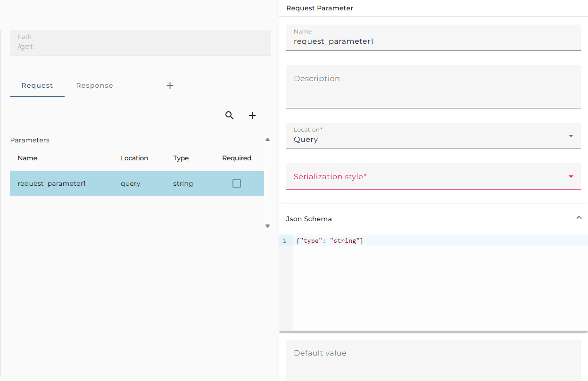Click the Name input field
This screenshot has height=381, width=588.
(x=433, y=38)
